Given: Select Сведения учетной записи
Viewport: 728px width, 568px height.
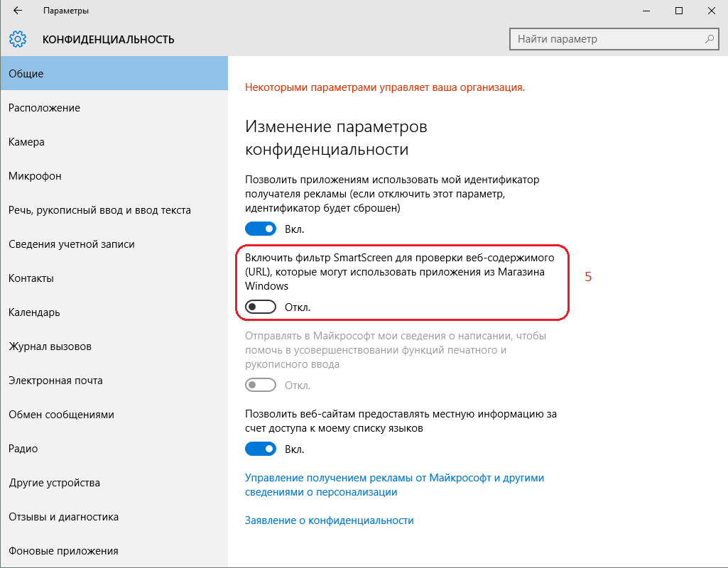Looking at the screenshot, I should 72,244.
